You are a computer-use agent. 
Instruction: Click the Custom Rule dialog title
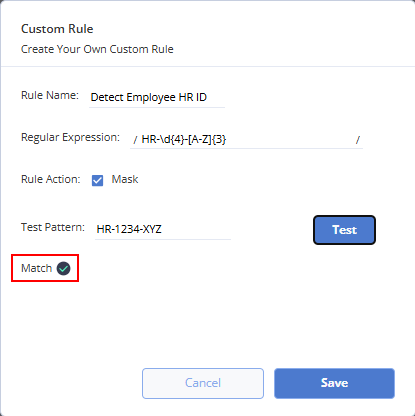(57, 29)
